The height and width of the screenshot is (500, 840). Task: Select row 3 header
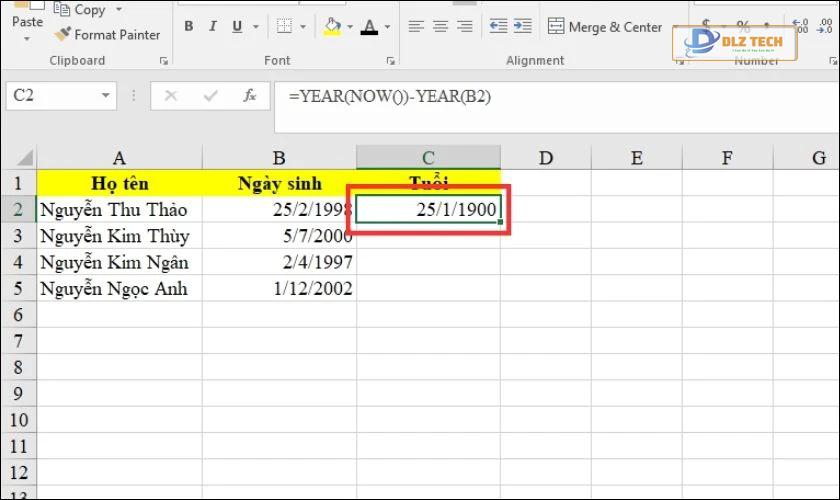pos(18,236)
